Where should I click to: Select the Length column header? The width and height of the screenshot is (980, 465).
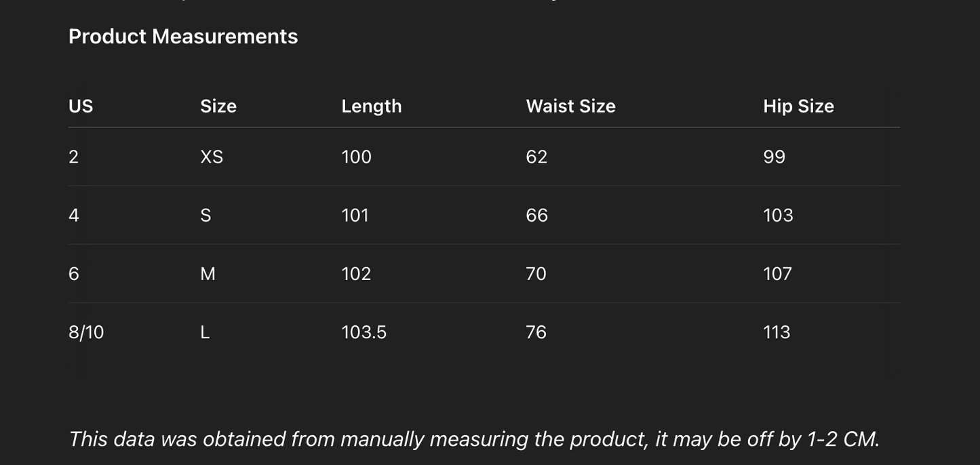point(371,106)
